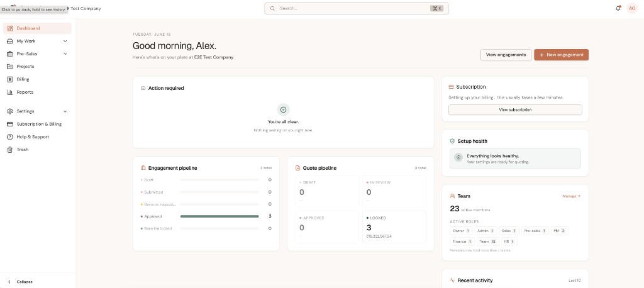
Task: Click the View engagements button
Action: (x=506, y=55)
